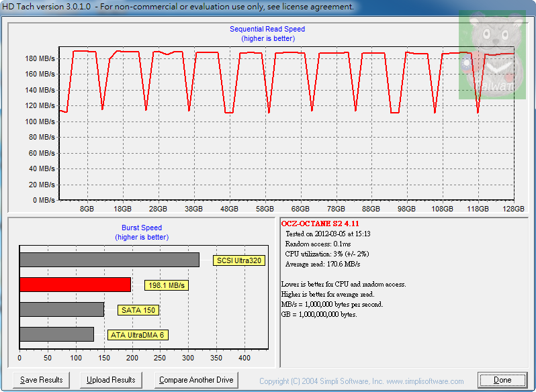Close the window with Done
Viewport: 536px width, 392px height.
[502, 380]
